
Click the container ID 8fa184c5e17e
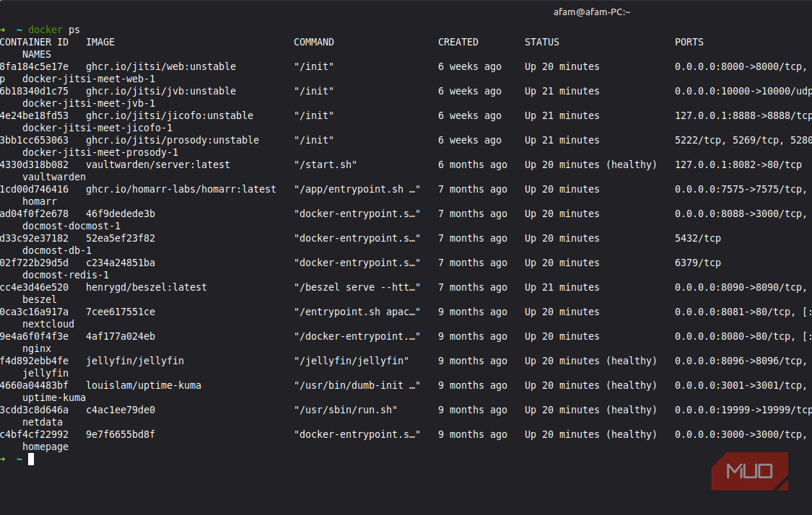pos(34,67)
